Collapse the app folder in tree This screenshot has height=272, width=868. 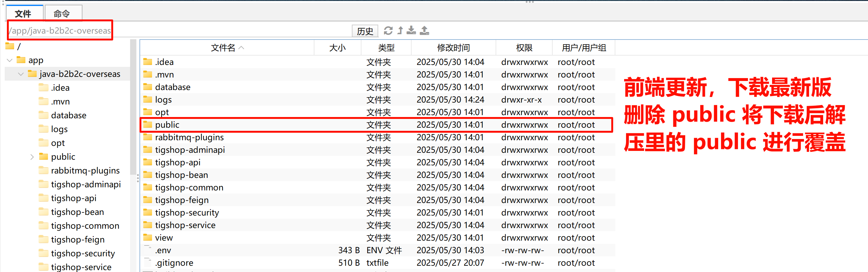tap(10, 60)
